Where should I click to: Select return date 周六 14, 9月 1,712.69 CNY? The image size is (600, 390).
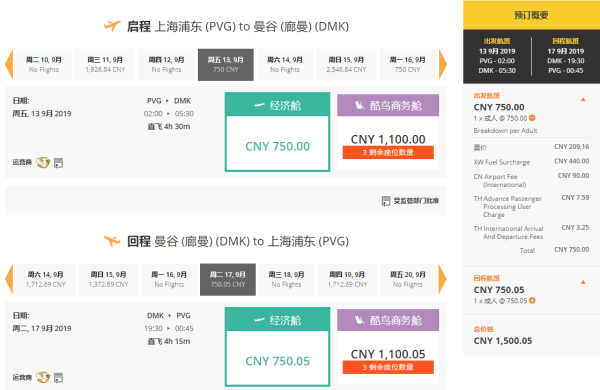pyautogui.click(x=46, y=279)
